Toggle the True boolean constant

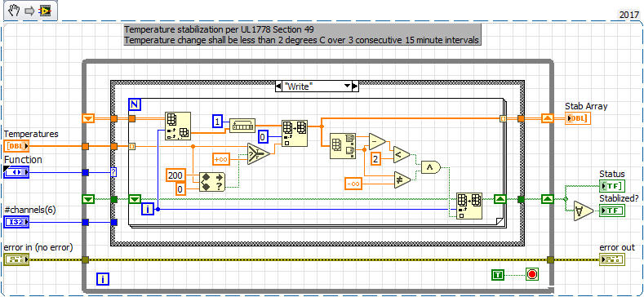pyautogui.click(x=498, y=275)
